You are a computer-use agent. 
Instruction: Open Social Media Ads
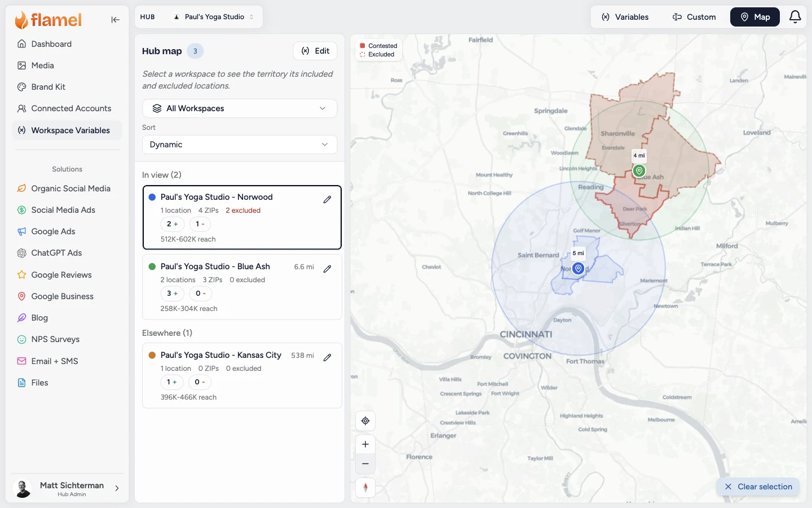point(67,210)
